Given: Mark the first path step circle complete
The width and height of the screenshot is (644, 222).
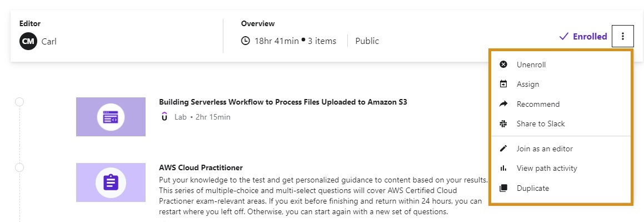Looking at the screenshot, I should (19, 102).
